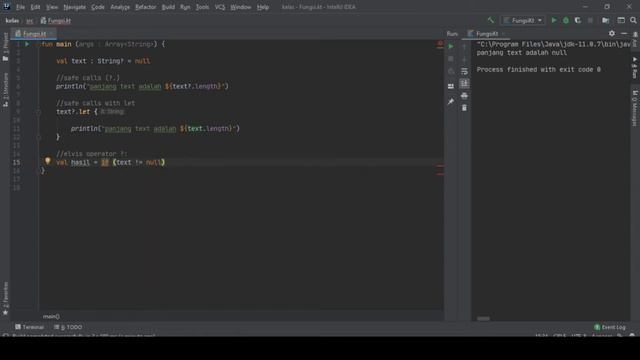Image resolution: width=640 pixels, height=360 pixels.
Task: Clear console output with the trash icon
Action: point(464,108)
